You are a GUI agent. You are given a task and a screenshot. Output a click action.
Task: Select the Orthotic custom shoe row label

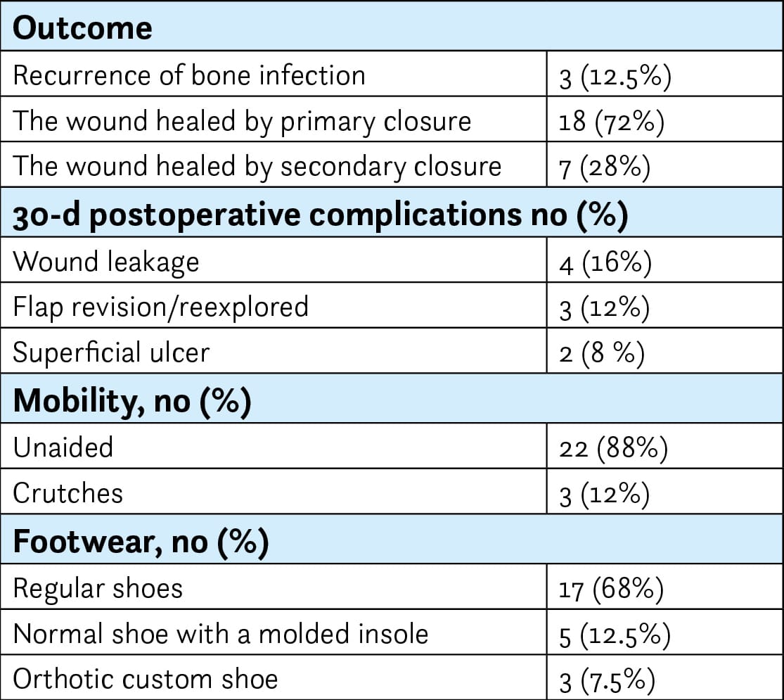coord(146,679)
